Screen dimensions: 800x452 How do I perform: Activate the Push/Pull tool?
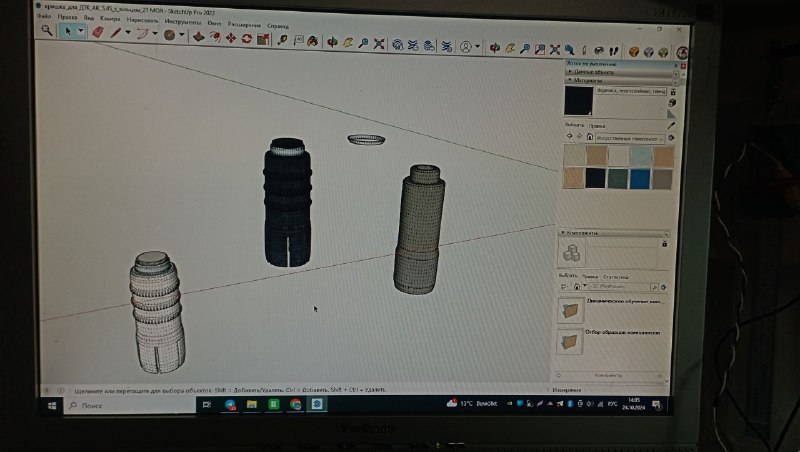click(199, 37)
